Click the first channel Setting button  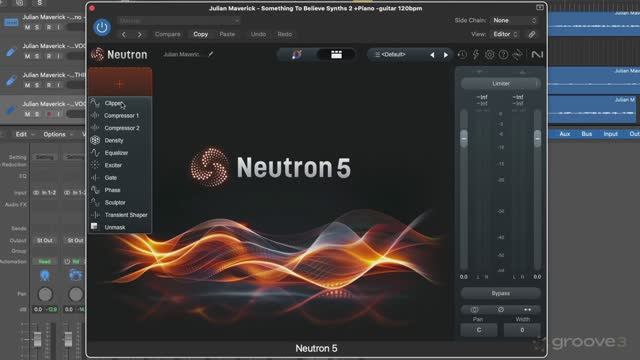45,157
